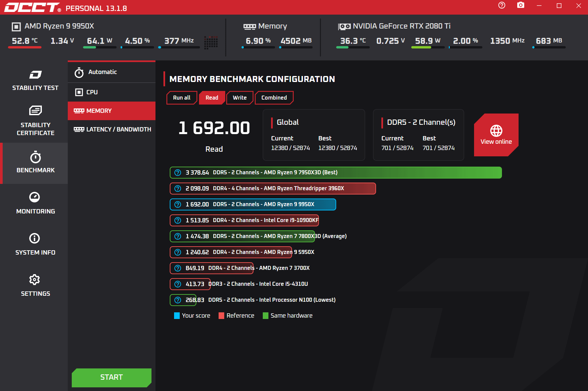Open the Settings gear icon
Screen dimensions: 588x391
(35, 279)
